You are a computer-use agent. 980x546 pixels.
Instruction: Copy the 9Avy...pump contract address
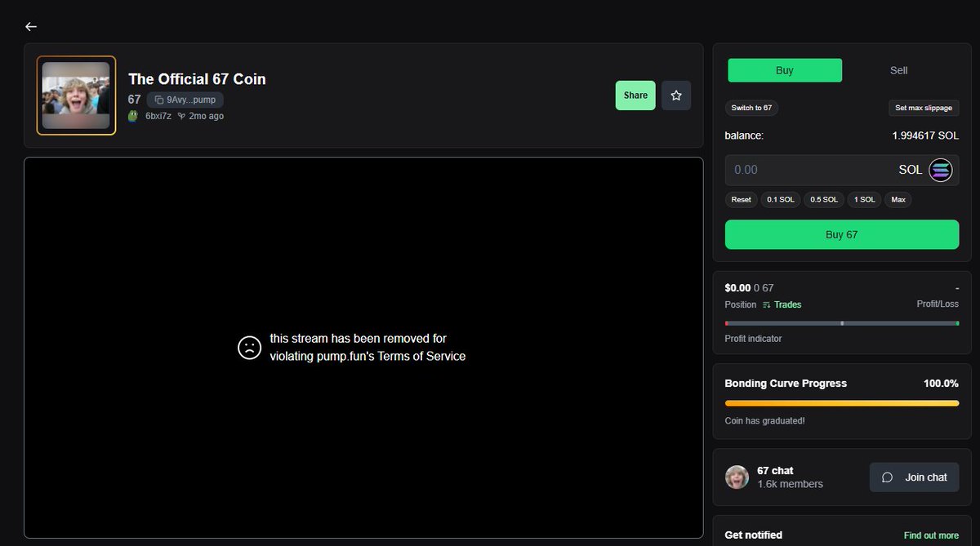[x=185, y=100]
